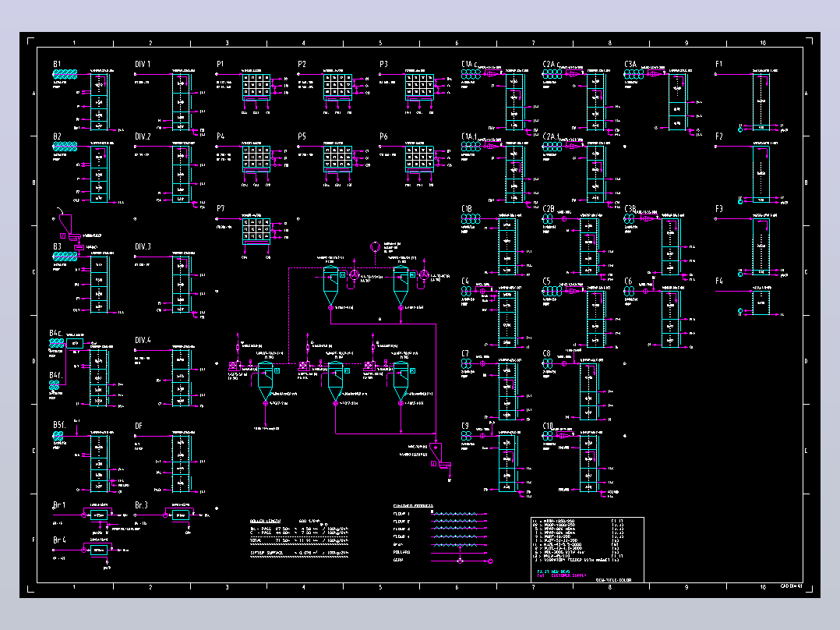Select the C4 label
This screenshot has height=630, width=840.
coord(465,281)
